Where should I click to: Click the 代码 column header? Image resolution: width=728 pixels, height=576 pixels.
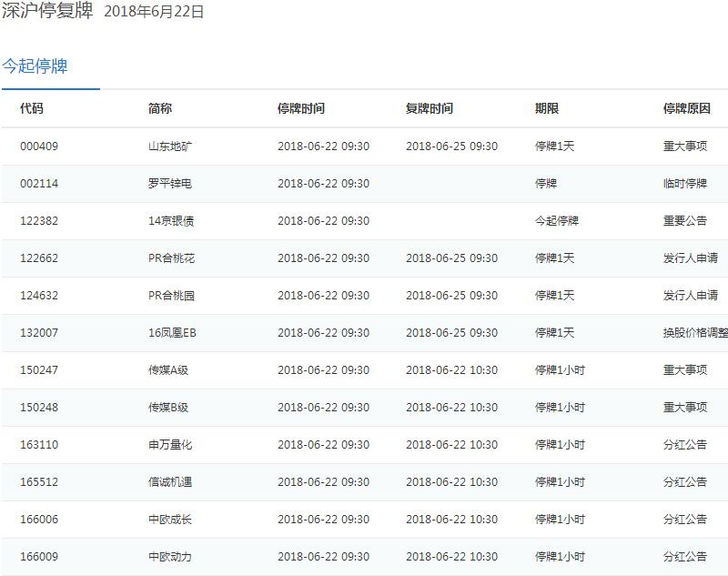coord(32,108)
